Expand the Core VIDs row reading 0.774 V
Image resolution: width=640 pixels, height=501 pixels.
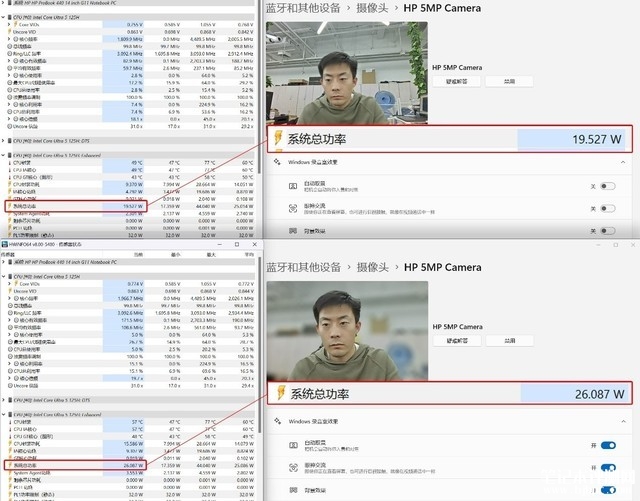click(9, 284)
